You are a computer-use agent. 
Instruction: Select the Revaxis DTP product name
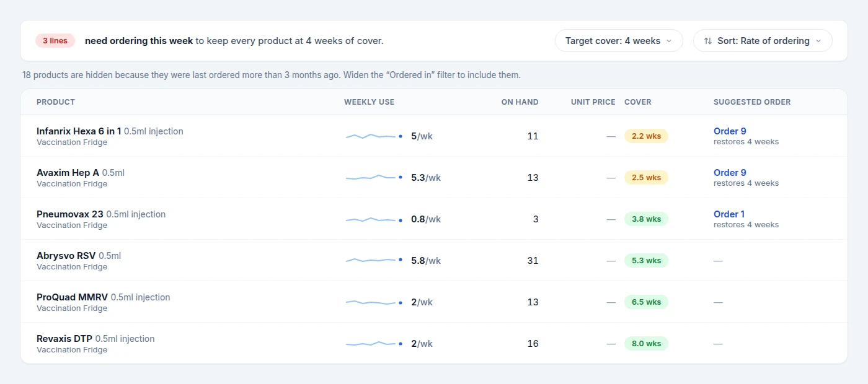click(x=64, y=339)
